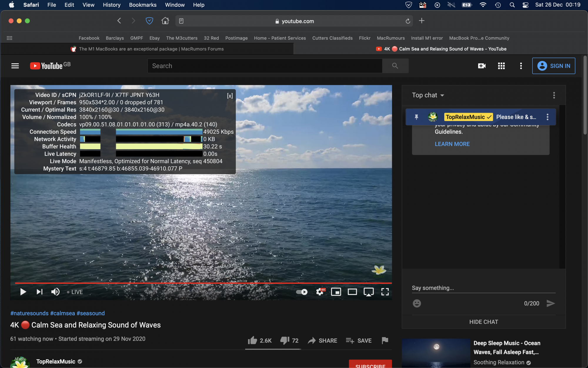Mute the video volume speaker
Screen dimensions: 588x368
(55, 292)
